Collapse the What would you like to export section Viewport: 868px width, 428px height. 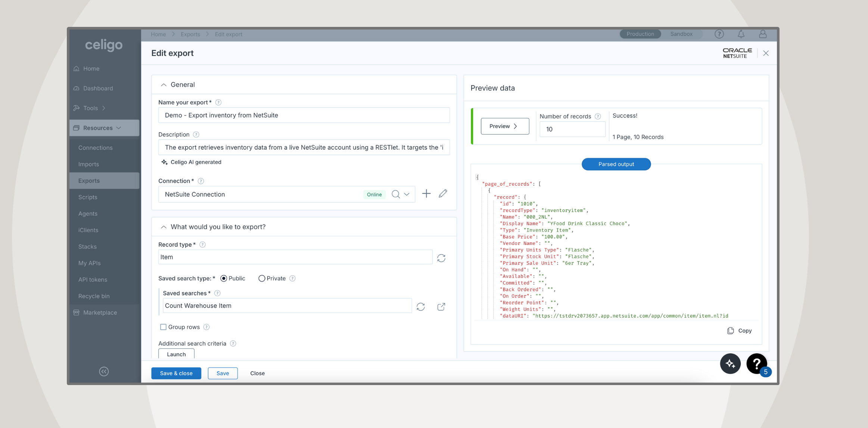pos(163,226)
